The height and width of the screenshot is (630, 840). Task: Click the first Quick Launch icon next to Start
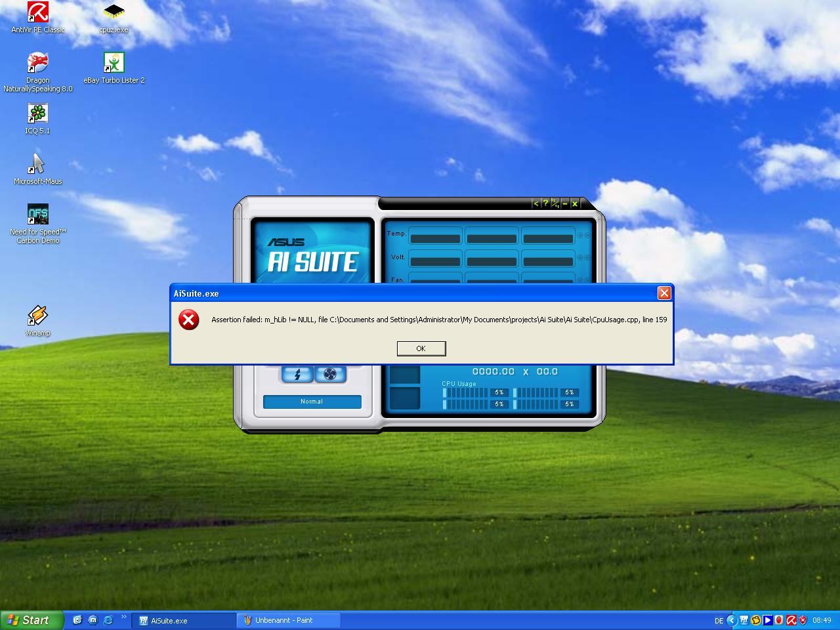coord(77,620)
